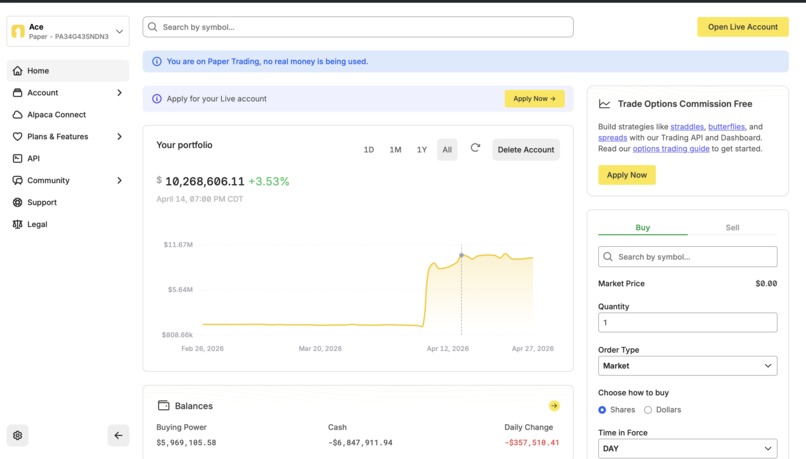Image resolution: width=806 pixels, height=459 pixels.
Task: Click magnifier icon in top search bar
Action: [x=153, y=27]
